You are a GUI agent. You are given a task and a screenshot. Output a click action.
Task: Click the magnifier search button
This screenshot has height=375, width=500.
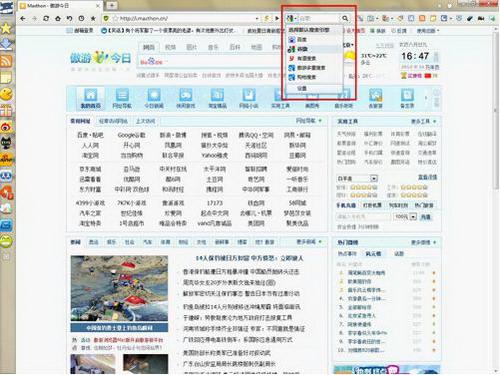[x=345, y=18]
